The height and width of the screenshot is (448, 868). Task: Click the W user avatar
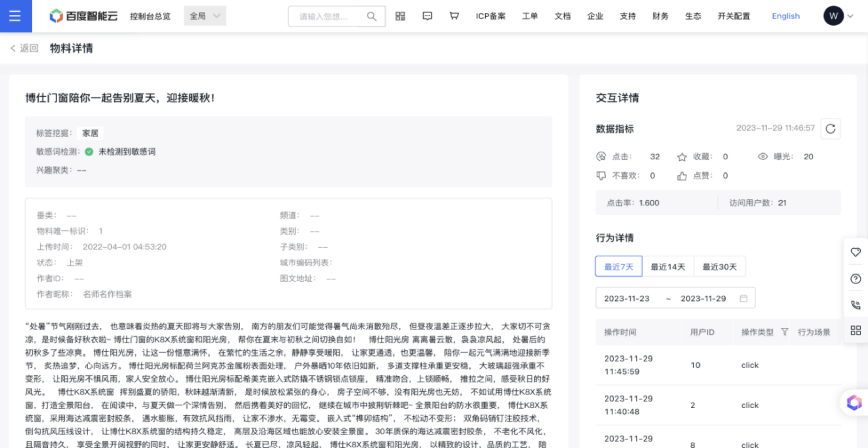click(x=833, y=16)
